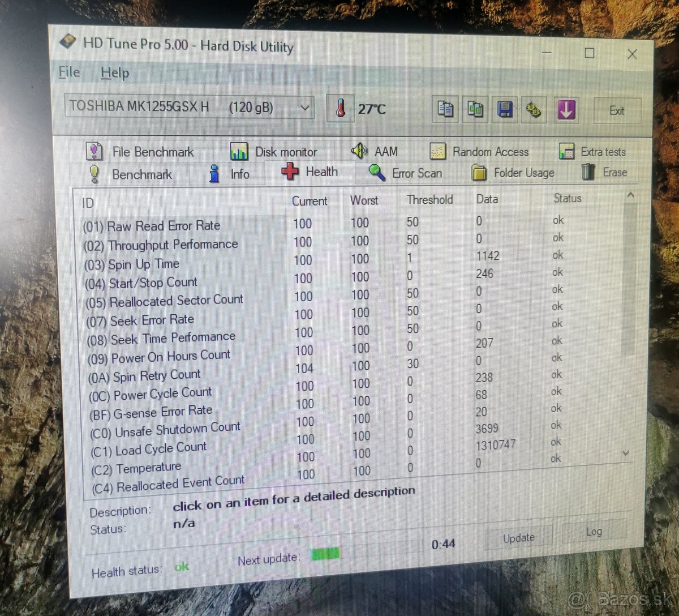
Task: Open the AAM tab
Action: [x=375, y=151]
